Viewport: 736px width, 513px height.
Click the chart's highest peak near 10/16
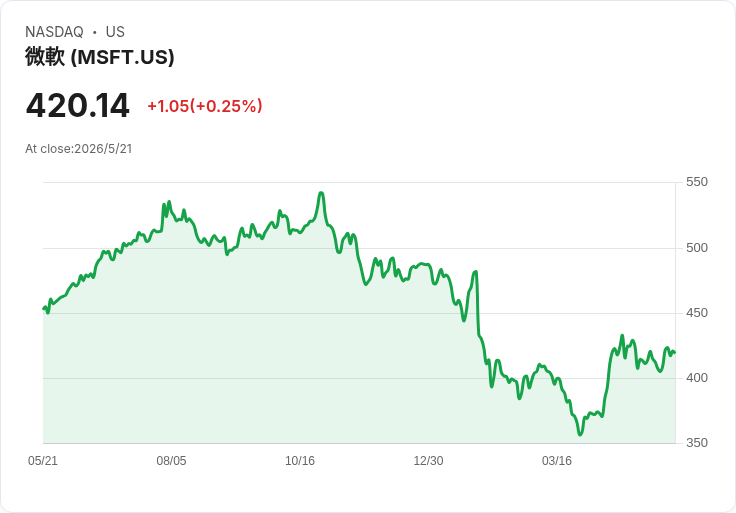[x=322, y=193]
